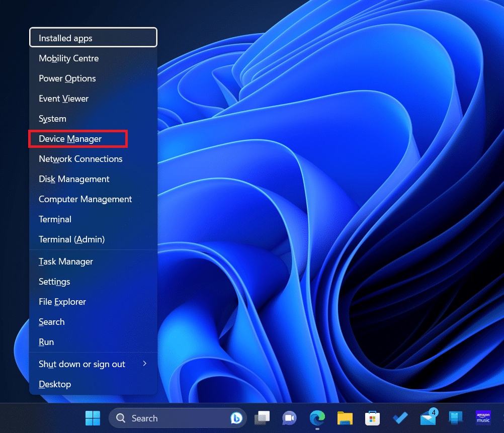Open Disk Management
Screen dimensions: 504x433
(x=74, y=179)
